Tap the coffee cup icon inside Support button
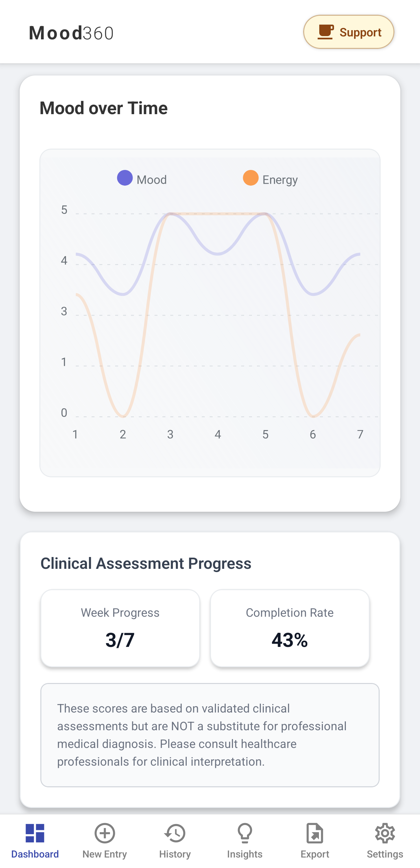This screenshot has height=868, width=420. 325,32
